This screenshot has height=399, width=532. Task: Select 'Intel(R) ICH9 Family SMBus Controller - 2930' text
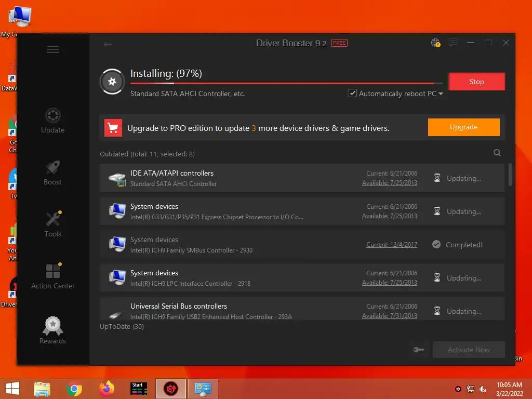pyautogui.click(x=191, y=250)
